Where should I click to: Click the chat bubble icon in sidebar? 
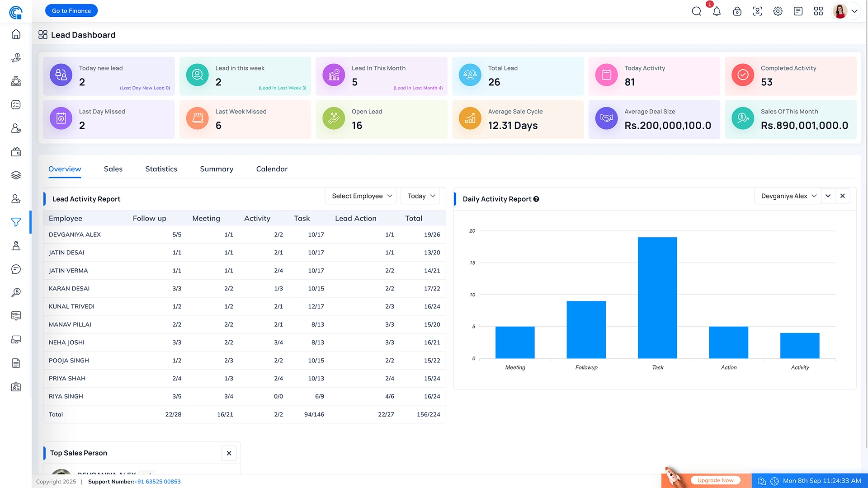point(16,269)
